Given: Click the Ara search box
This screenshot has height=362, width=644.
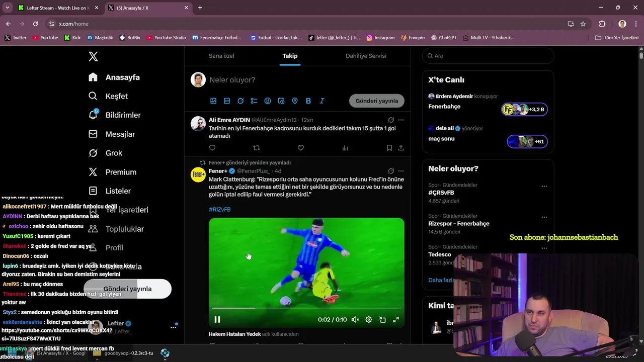Looking at the screenshot, I should (x=488, y=56).
